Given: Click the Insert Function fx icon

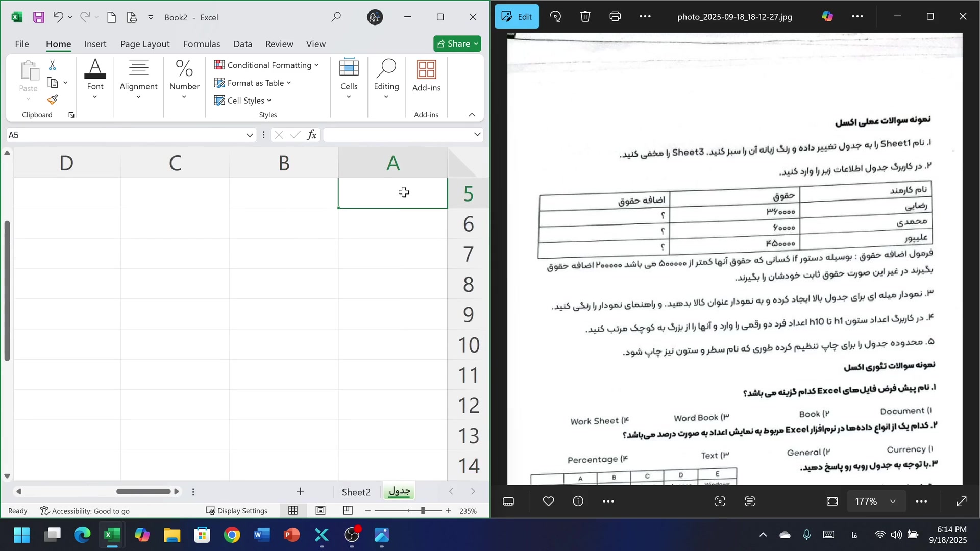Looking at the screenshot, I should (312, 135).
